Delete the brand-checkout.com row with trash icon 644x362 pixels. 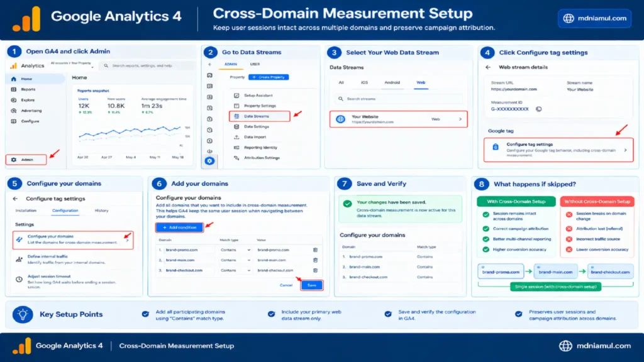(x=316, y=270)
